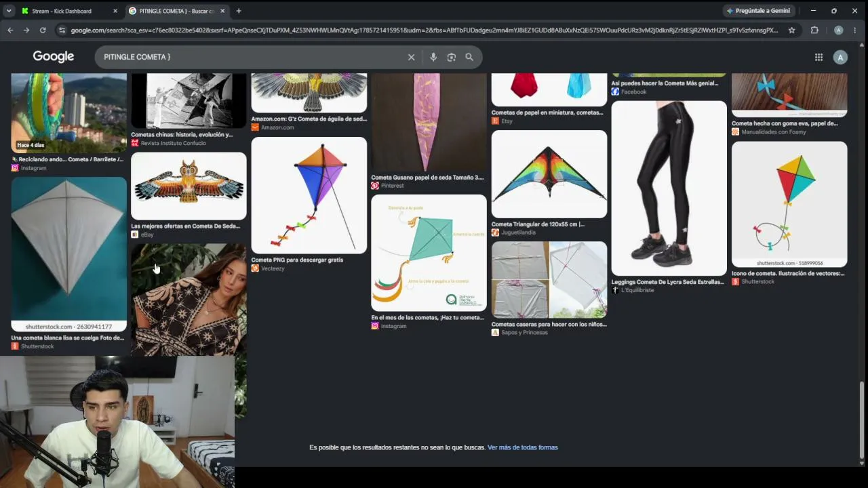This screenshot has height=488, width=868.
Task: Open 'Icono de cometa. Ilustración de vectores' result
Action: tap(788, 274)
